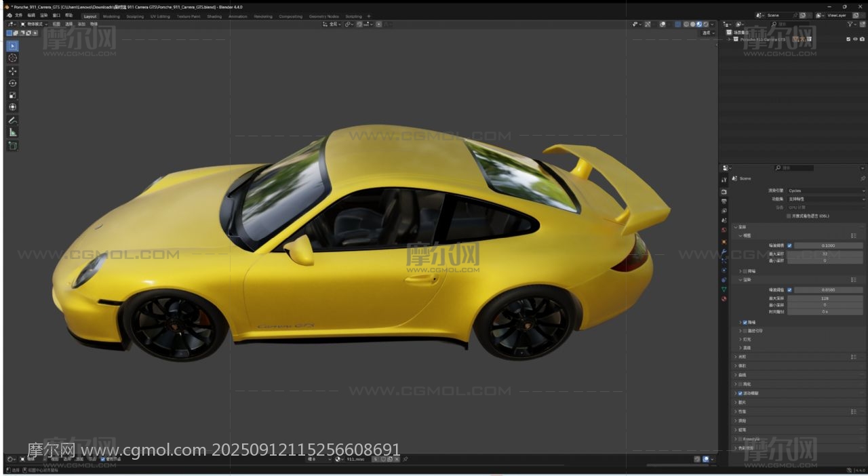The height and width of the screenshot is (476, 868).
Task: Toggle Porsche collection exclude checkbox
Action: (x=848, y=39)
